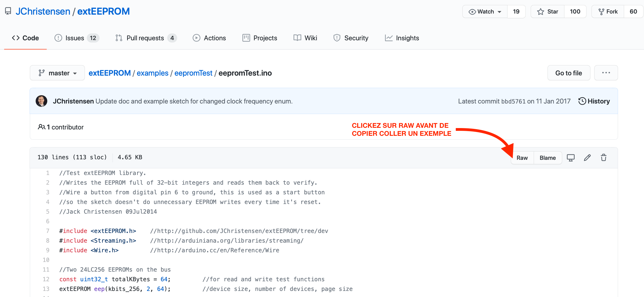Viewport: 644px width, 297px height.
Task: View the 19 watchers count
Action: click(516, 12)
